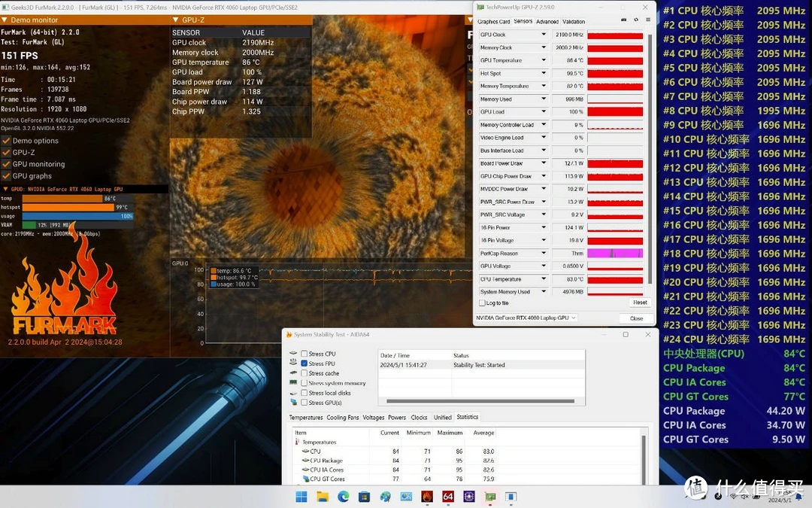Switch to GPU-Z Advanced tab
Viewport: 812px width, 508px height.
[547, 22]
